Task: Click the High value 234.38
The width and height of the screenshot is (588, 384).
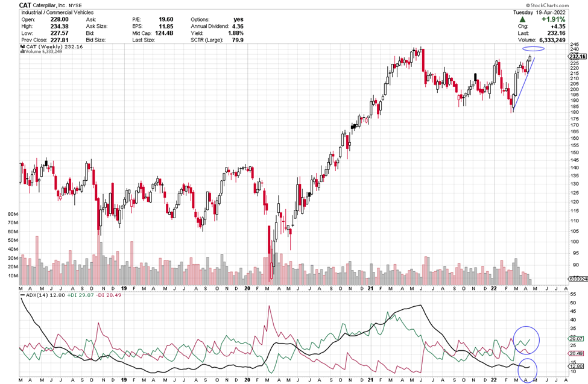Action: tap(60, 27)
